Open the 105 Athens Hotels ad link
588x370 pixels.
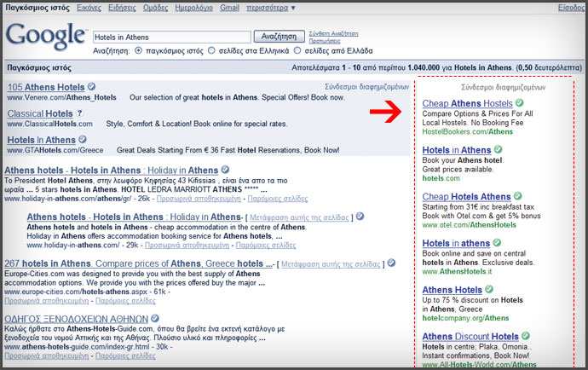point(46,87)
